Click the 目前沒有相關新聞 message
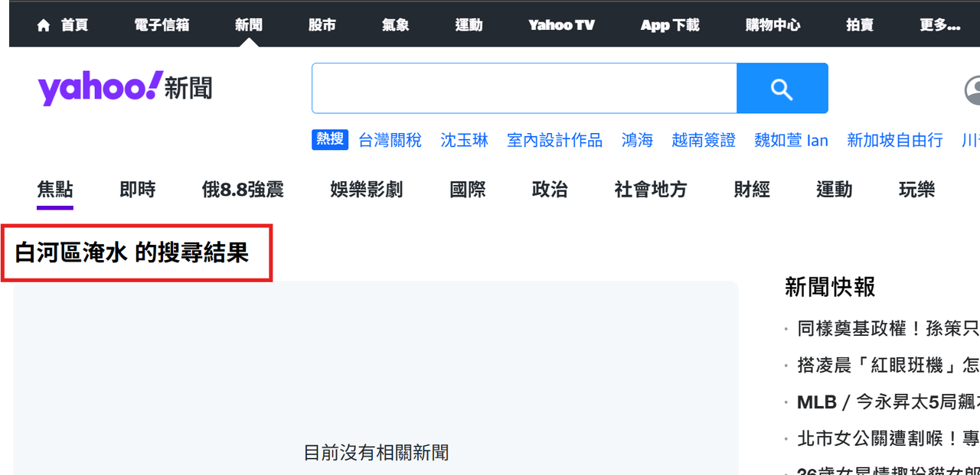Viewport: 980px width, 475px height. coord(376,453)
